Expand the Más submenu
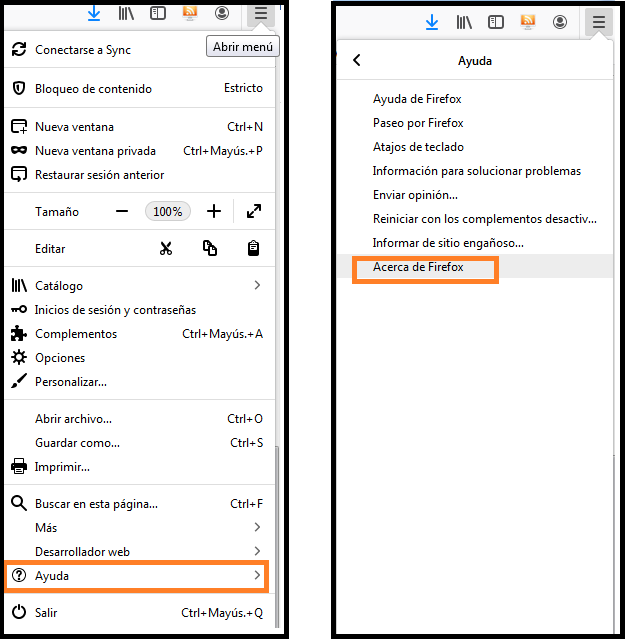Viewport: 625px width, 639px height. (138, 528)
